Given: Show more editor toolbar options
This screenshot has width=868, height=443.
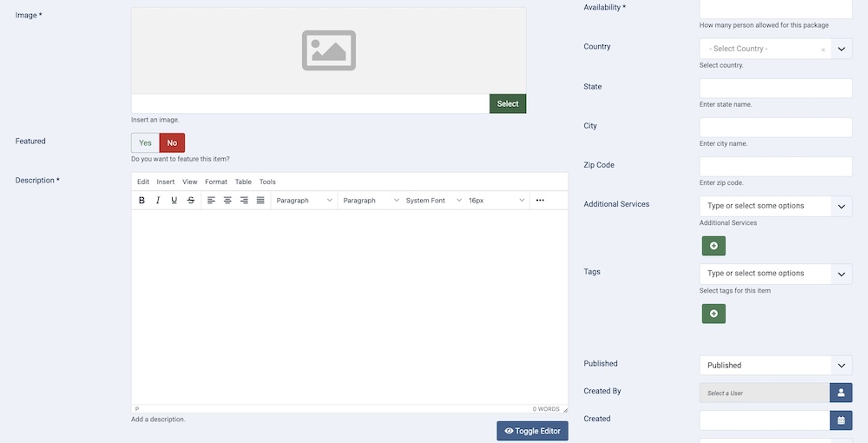Looking at the screenshot, I should [x=540, y=201].
